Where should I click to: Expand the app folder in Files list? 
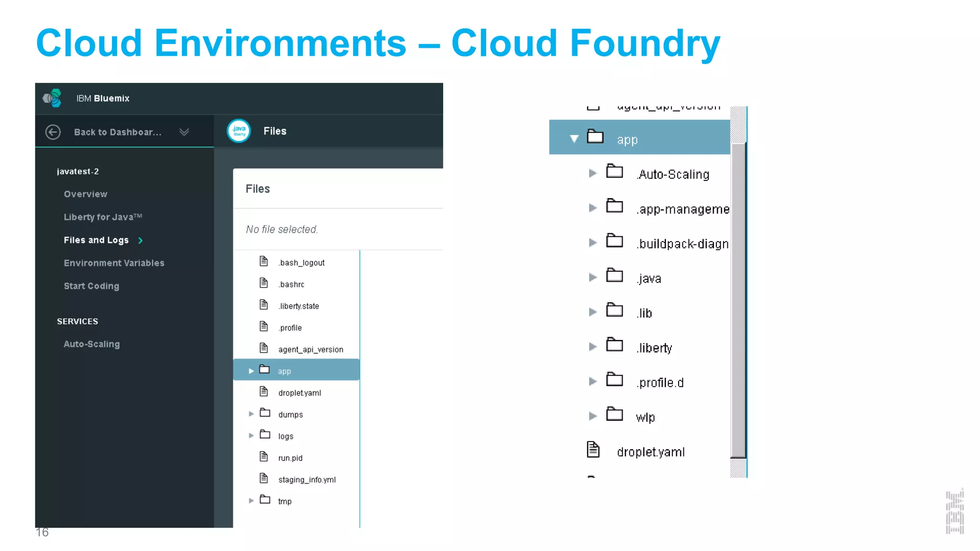[251, 371]
